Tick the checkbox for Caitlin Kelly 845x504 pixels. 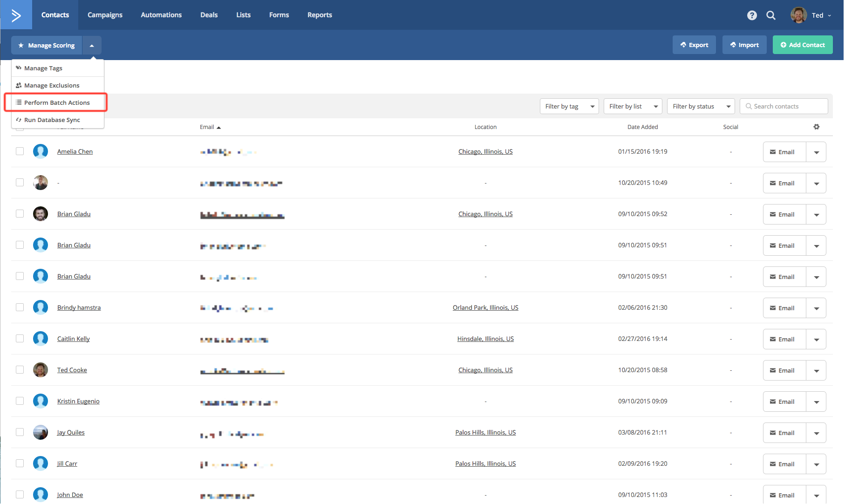tap(20, 338)
